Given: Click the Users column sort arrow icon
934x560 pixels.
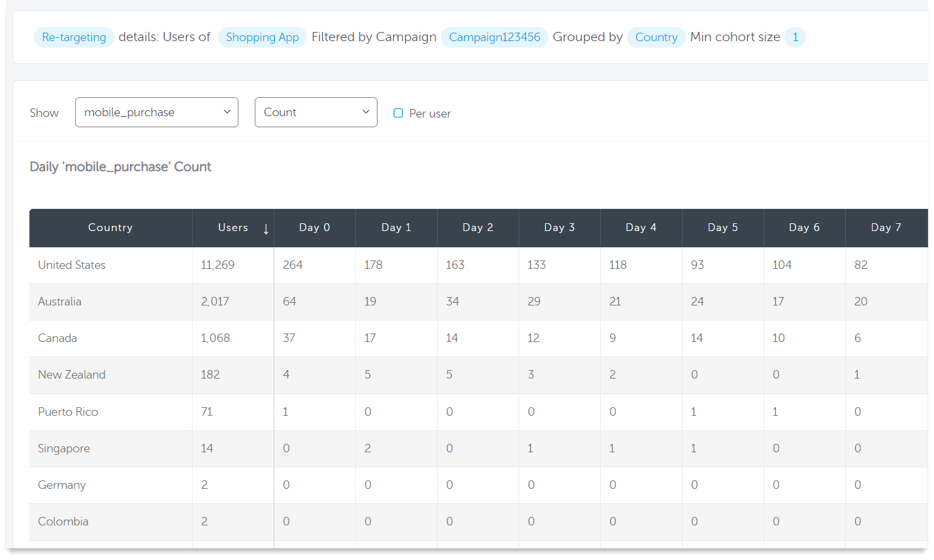Looking at the screenshot, I should [266, 228].
